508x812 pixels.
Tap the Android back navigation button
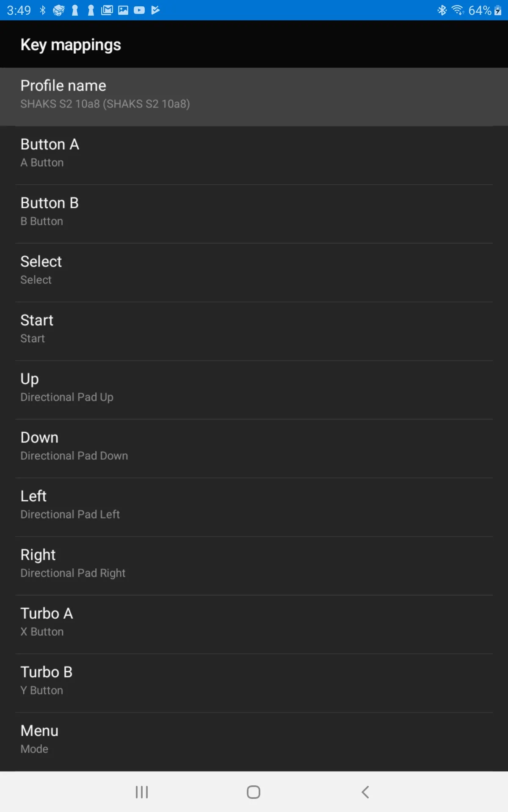coord(365,792)
